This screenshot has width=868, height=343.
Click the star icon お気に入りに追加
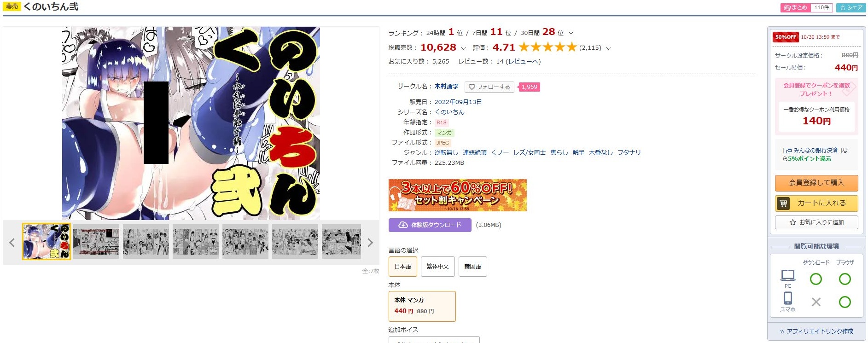pyautogui.click(x=792, y=222)
